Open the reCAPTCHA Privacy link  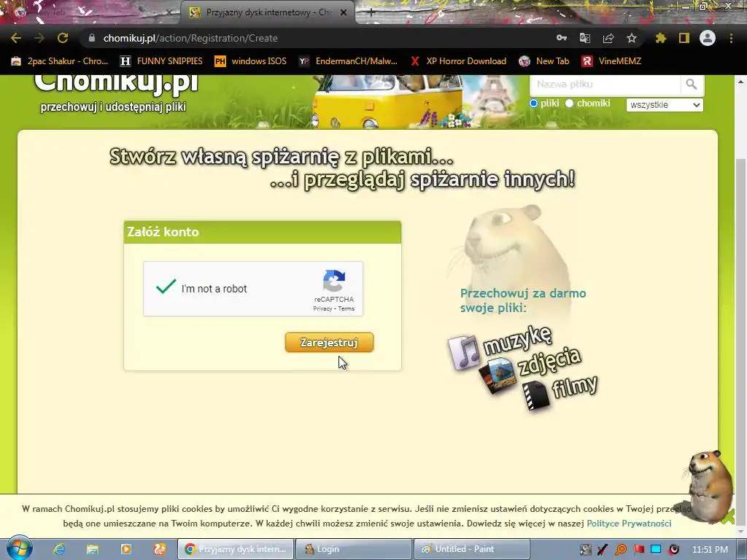coord(322,308)
